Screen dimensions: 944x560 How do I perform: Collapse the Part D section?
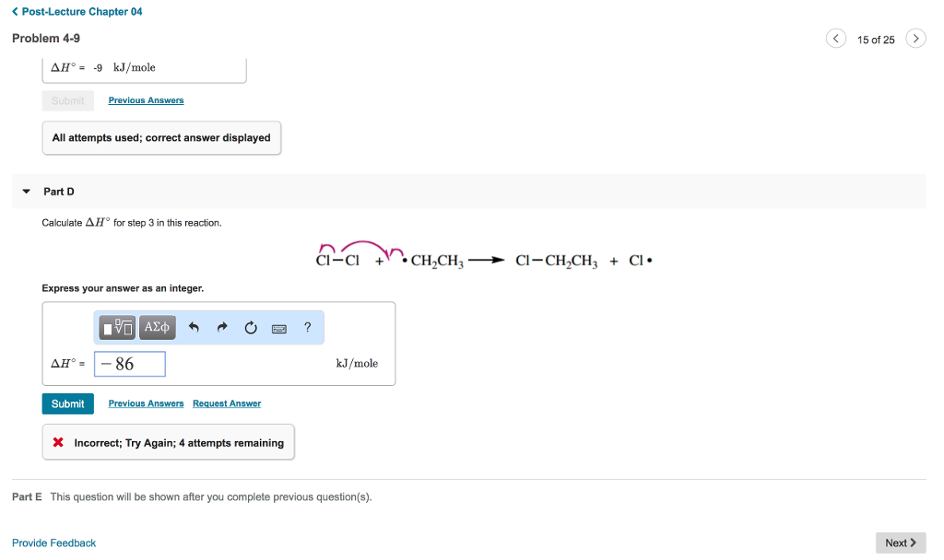27,192
